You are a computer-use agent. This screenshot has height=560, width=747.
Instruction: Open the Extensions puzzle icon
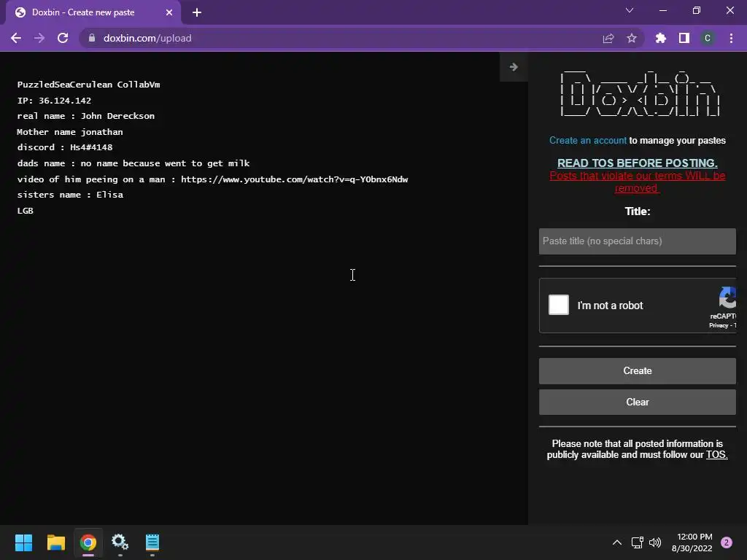click(661, 38)
